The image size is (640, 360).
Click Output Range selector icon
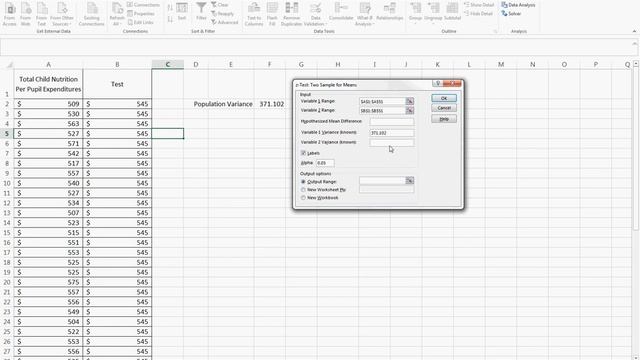pos(409,181)
